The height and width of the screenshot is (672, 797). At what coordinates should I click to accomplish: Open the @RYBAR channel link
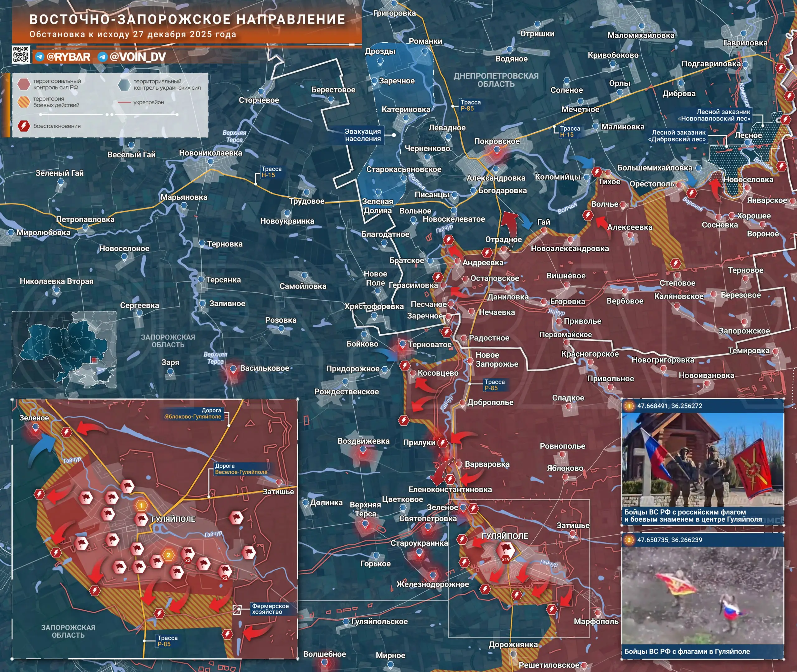(68, 57)
